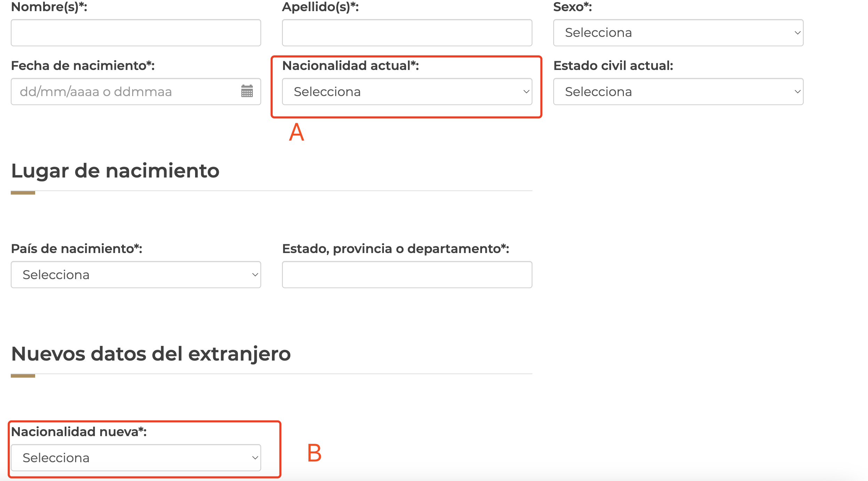Click the Sexo field label

click(x=572, y=7)
